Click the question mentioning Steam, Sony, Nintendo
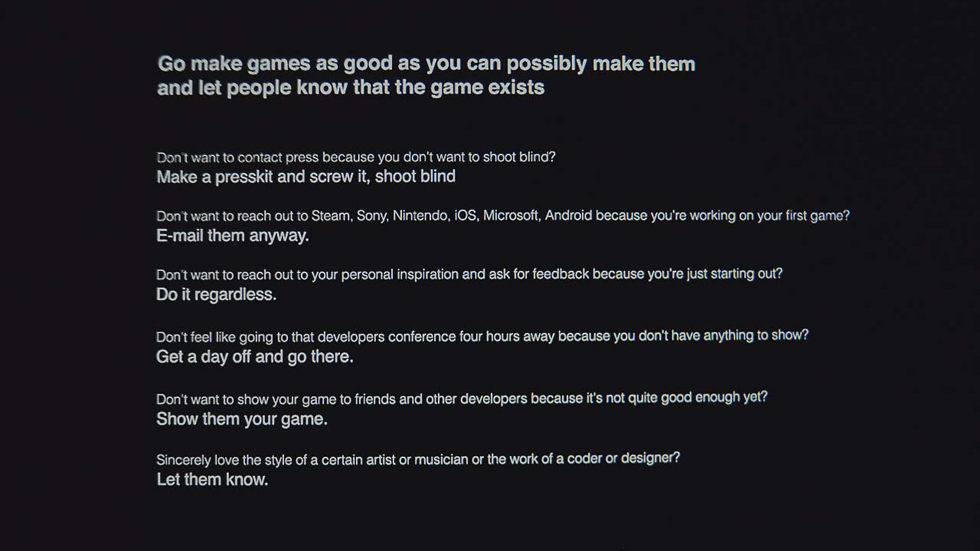 tap(503, 216)
